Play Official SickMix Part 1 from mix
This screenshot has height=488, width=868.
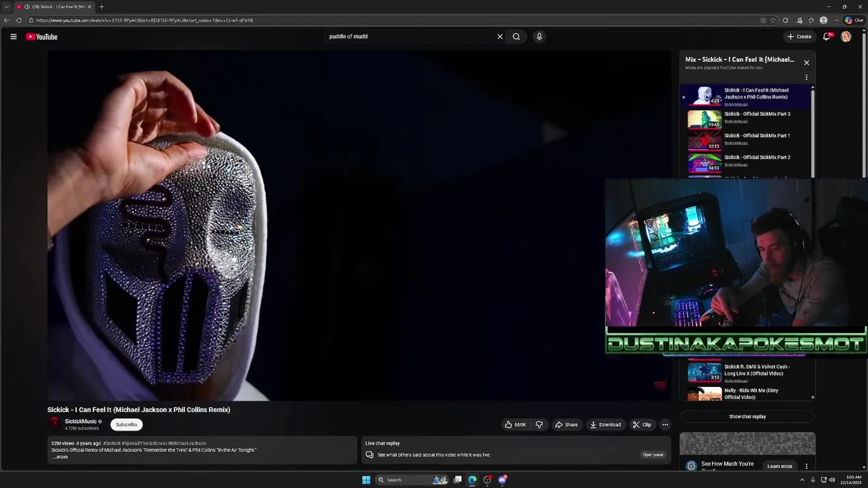(x=746, y=140)
